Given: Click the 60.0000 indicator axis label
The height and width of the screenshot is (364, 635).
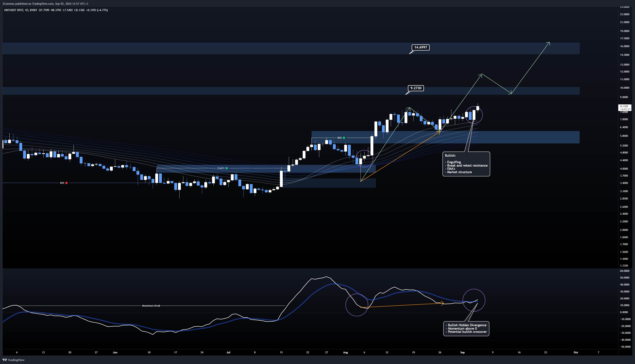Looking at the screenshot, I should click(624, 271).
